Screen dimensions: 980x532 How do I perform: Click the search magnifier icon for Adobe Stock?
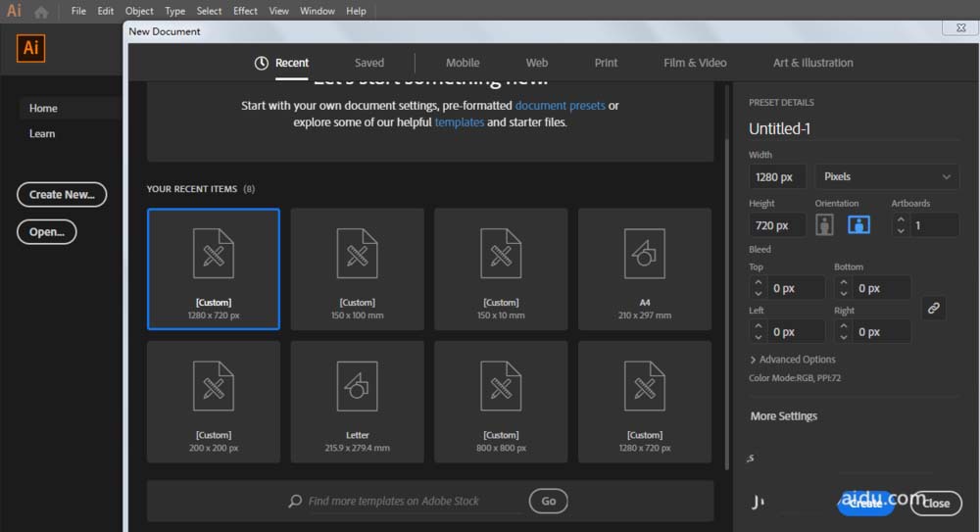coord(295,501)
